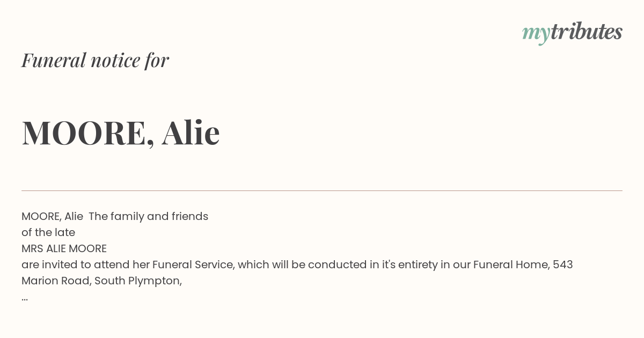Click the horizontal divider line
Viewport: 644px width, 338px height.
322,190
